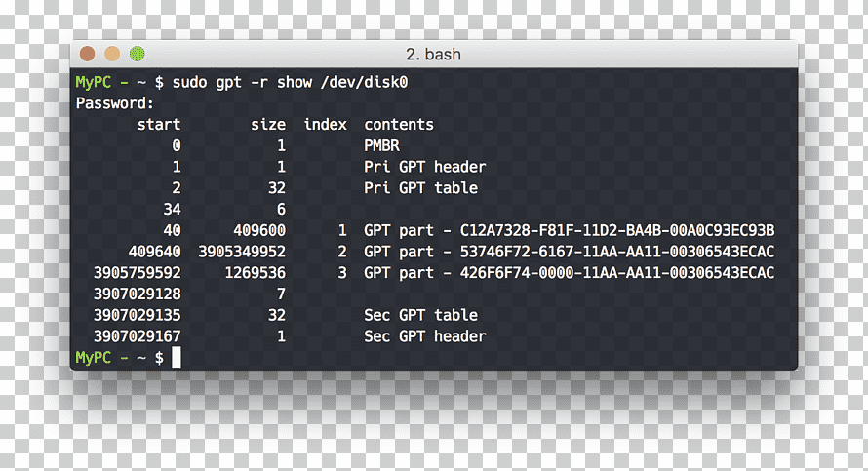868x471 pixels.
Task: Click the red close window button
Action: click(x=88, y=54)
